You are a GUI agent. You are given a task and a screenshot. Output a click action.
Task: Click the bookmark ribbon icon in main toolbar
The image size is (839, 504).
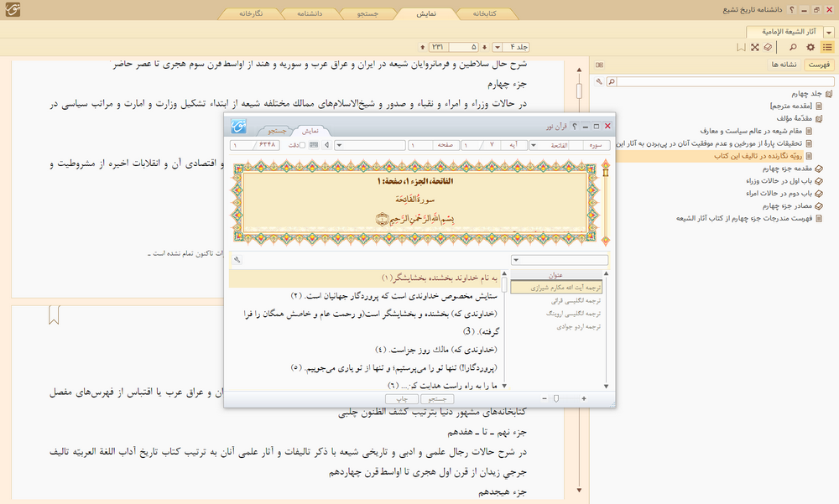coord(741,47)
